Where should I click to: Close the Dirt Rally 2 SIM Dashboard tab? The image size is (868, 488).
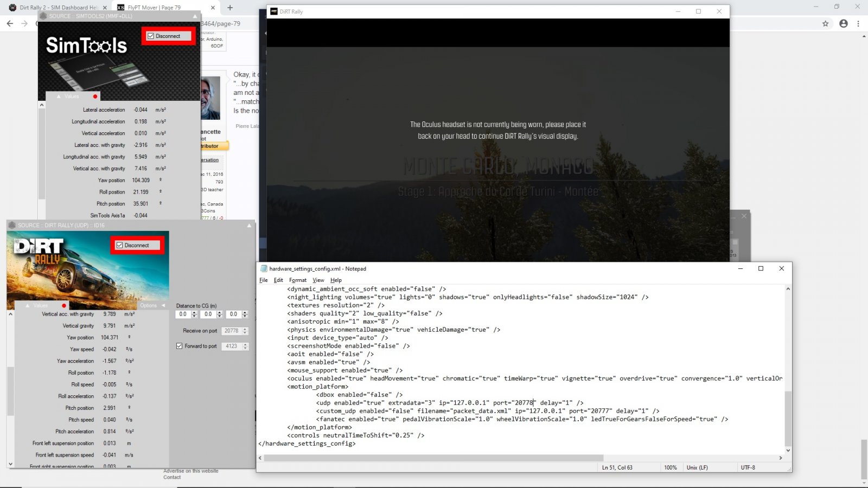[x=105, y=8]
